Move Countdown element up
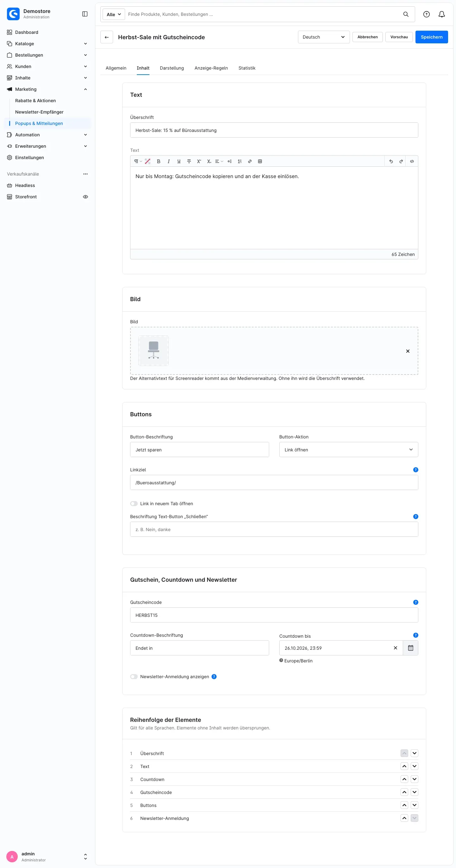Viewport: 456px width, 868px height. (404, 779)
